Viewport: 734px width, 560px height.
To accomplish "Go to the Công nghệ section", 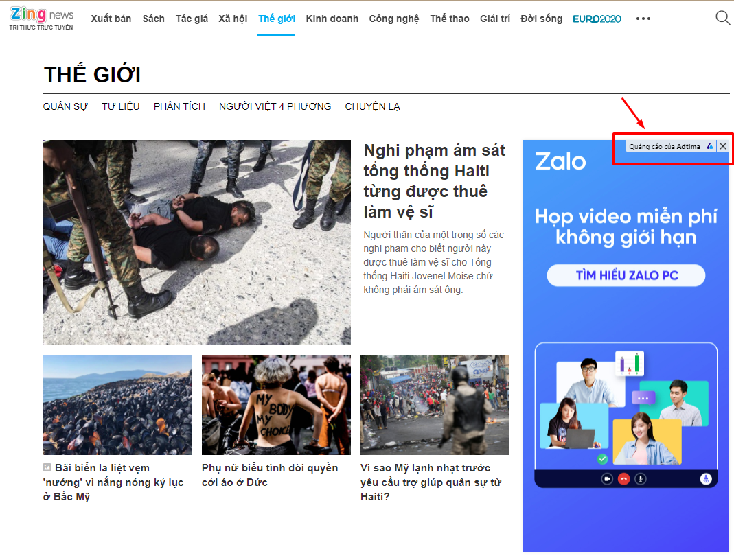I will 394,19.
